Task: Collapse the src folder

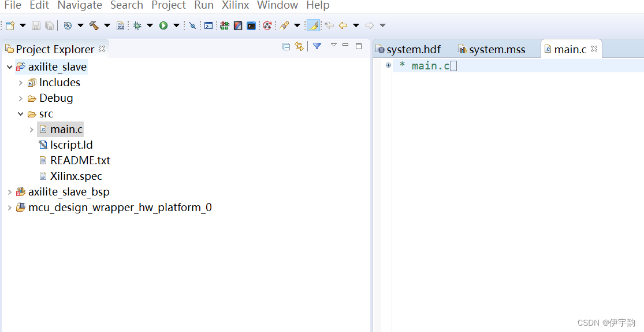Action: (x=21, y=114)
